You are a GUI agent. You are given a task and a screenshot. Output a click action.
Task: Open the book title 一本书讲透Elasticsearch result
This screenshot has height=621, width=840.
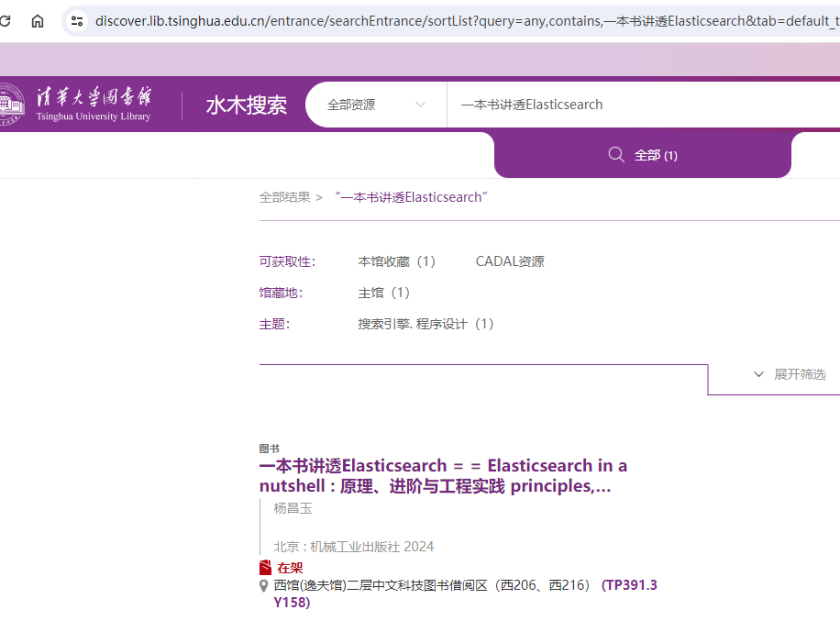(x=443, y=476)
